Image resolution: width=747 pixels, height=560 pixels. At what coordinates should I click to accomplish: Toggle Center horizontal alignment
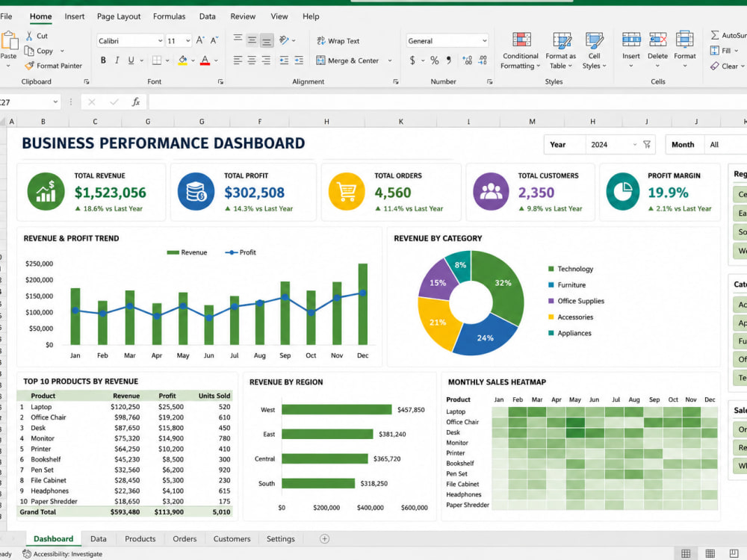[x=252, y=60]
